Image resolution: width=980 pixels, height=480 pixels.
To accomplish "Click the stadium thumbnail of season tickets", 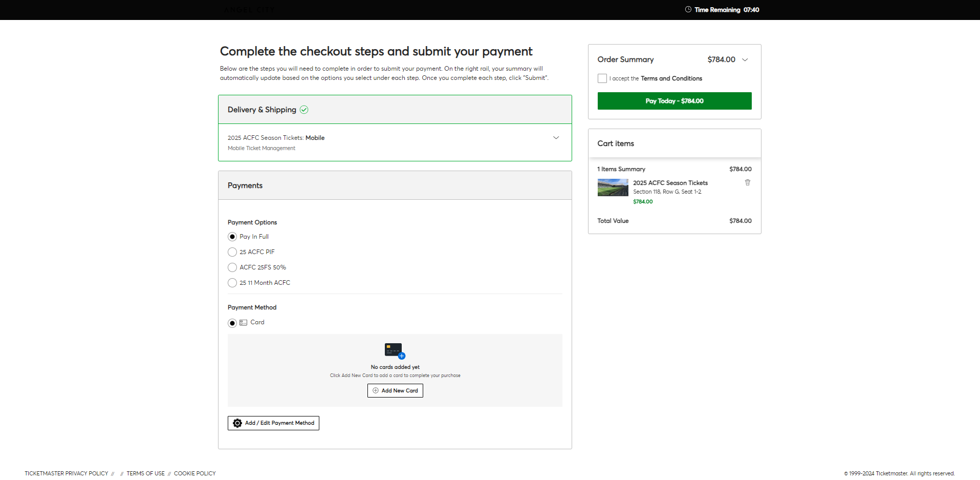I will pos(613,187).
